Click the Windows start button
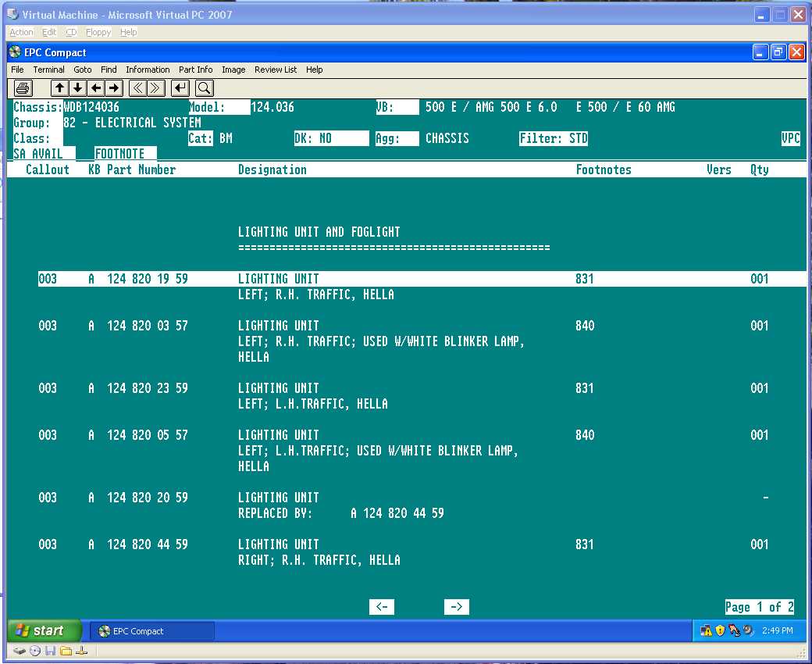The image size is (812, 664). pyautogui.click(x=46, y=630)
